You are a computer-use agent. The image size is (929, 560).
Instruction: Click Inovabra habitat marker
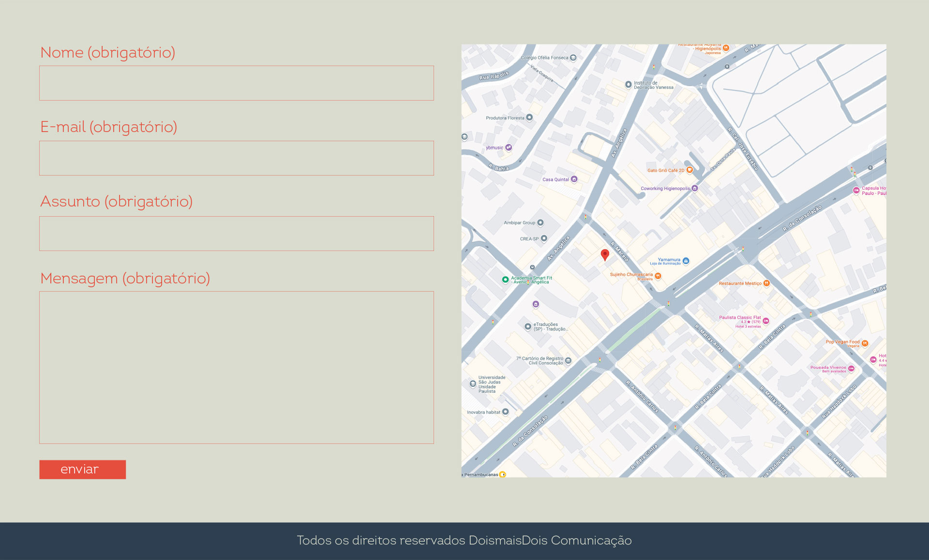pyautogui.click(x=506, y=412)
